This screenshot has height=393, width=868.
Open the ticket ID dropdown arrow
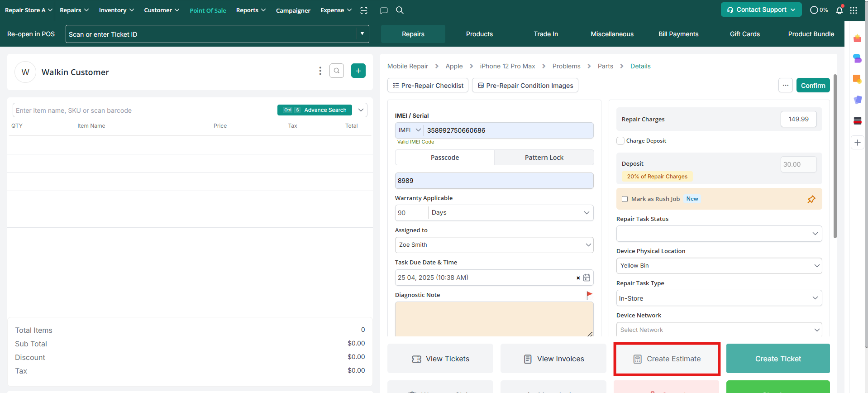362,34
